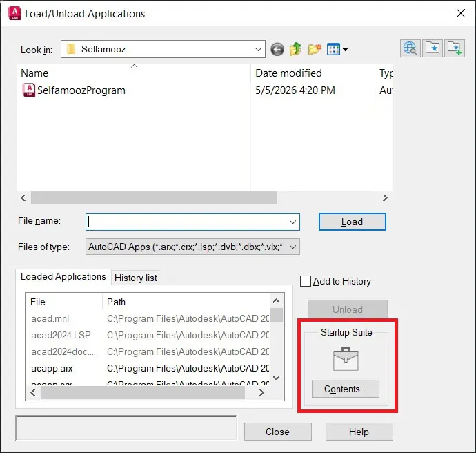Click loaded list horizontal scroll right arrow
476x453 pixels.
click(261, 392)
